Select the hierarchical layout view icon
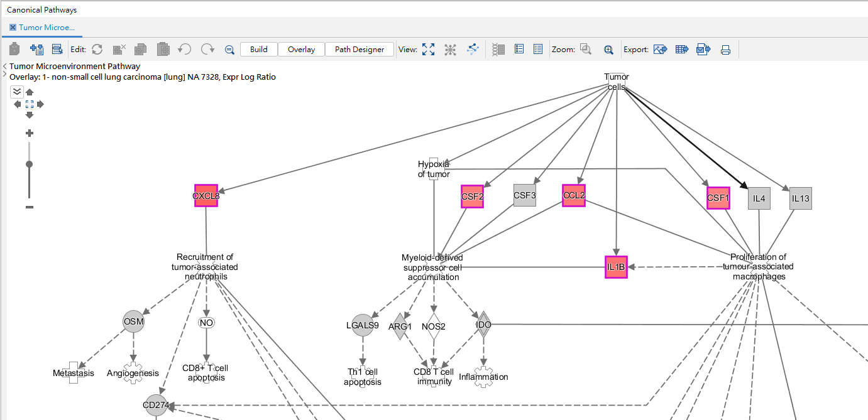 coord(473,49)
